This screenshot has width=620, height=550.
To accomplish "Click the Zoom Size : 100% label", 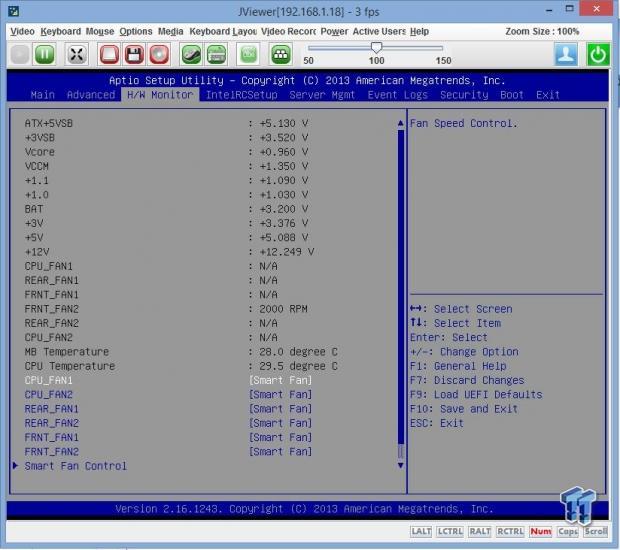I will pyautogui.click(x=542, y=31).
